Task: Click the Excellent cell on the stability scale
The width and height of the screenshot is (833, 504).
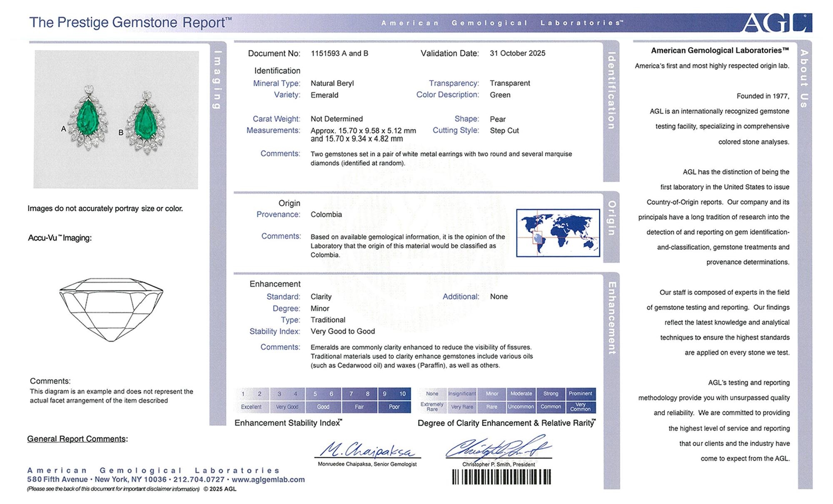Action: tap(251, 407)
